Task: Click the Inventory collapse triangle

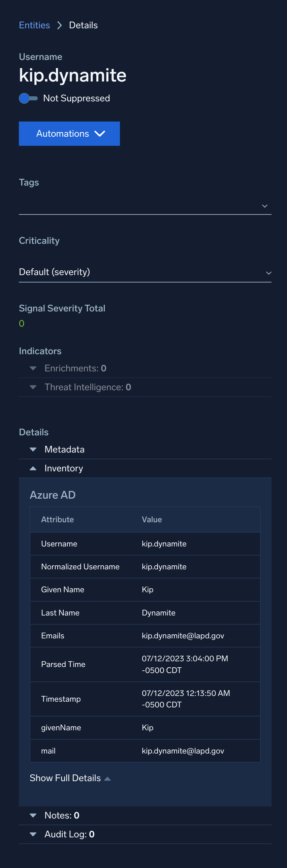Action: point(33,468)
